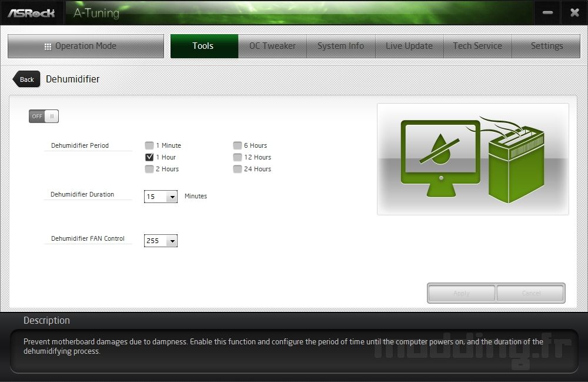Check the 12 Hours period checkbox

(x=238, y=157)
